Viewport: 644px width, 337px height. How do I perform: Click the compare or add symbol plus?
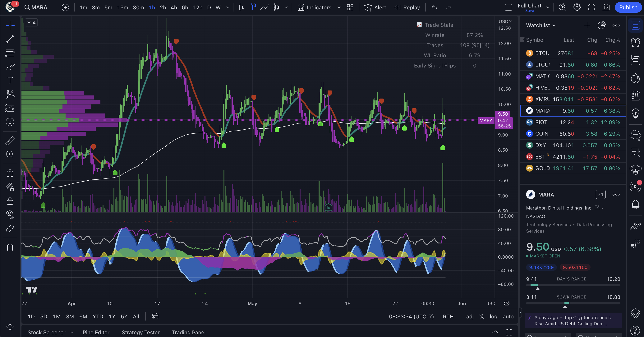[x=65, y=7]
